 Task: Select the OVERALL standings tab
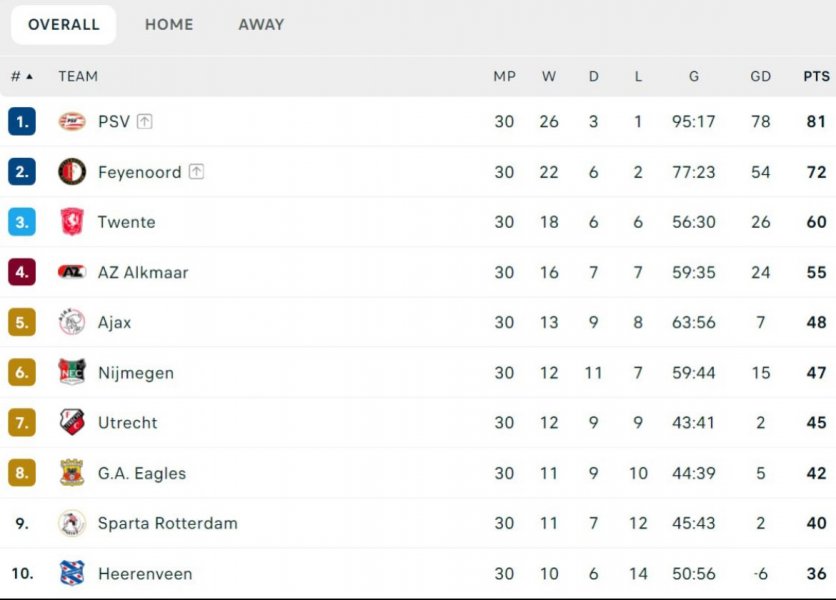(x=64, y=25)
